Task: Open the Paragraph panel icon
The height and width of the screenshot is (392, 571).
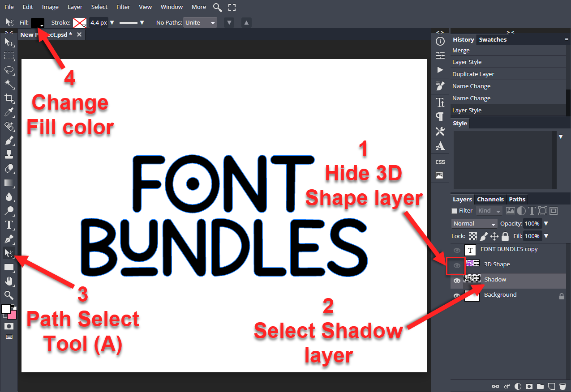Action: pos(440,116)
